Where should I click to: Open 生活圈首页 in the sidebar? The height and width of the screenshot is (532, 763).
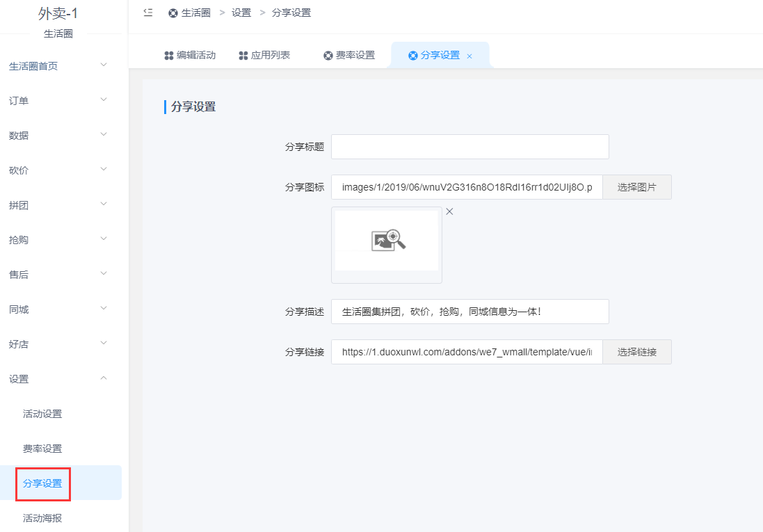[x=33, y=66]
